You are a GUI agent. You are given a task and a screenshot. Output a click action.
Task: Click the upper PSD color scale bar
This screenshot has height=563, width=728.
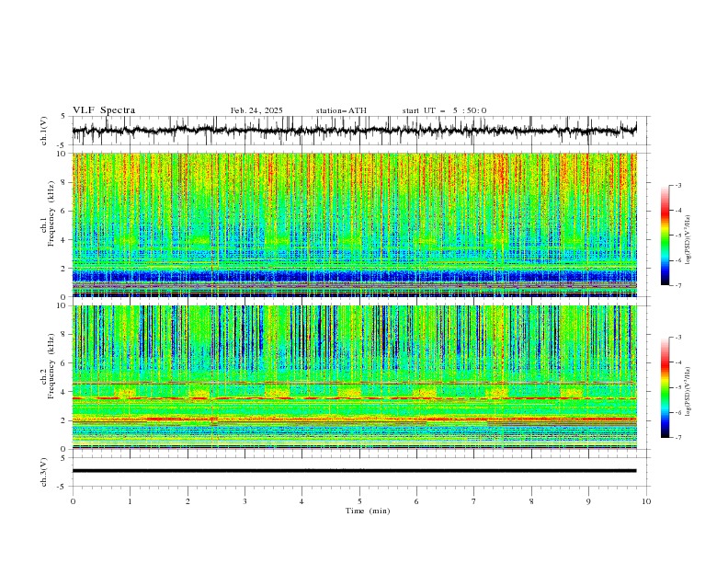[665, 235]
